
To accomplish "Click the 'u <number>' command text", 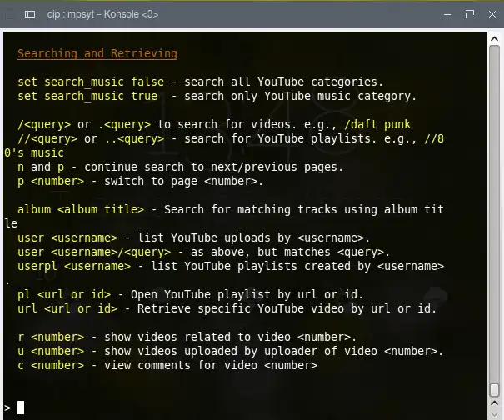I will coord(51,351).
